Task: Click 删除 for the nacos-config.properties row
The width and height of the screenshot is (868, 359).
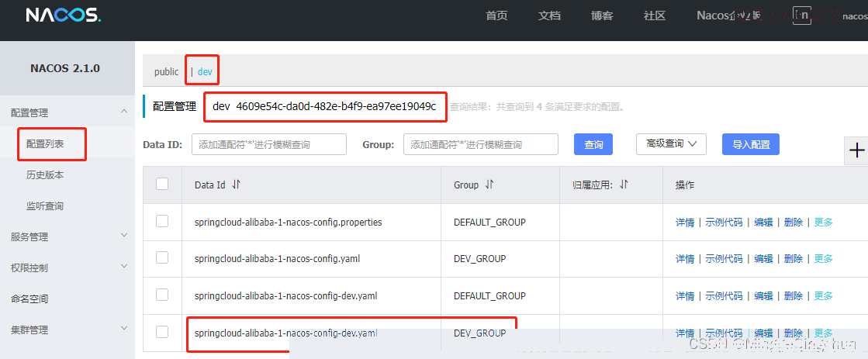Action: (x=794, y=223)
